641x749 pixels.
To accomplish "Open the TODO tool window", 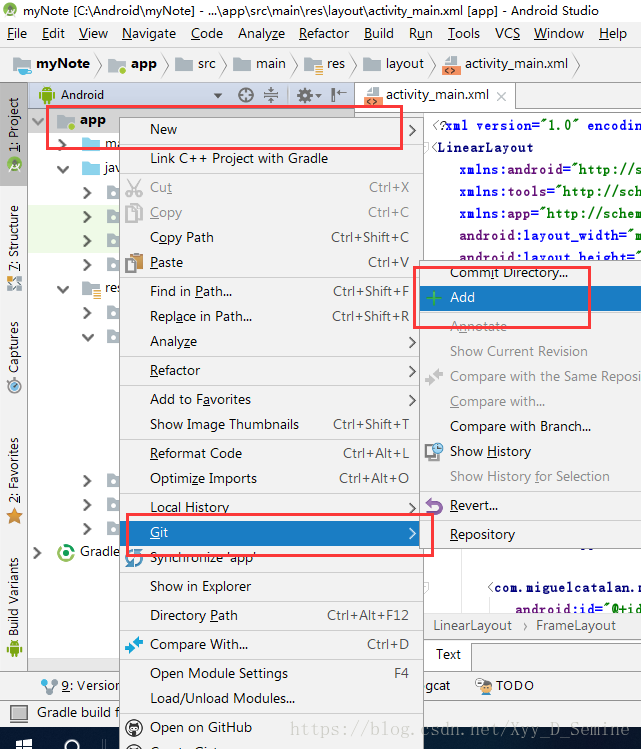I will 504,686.
